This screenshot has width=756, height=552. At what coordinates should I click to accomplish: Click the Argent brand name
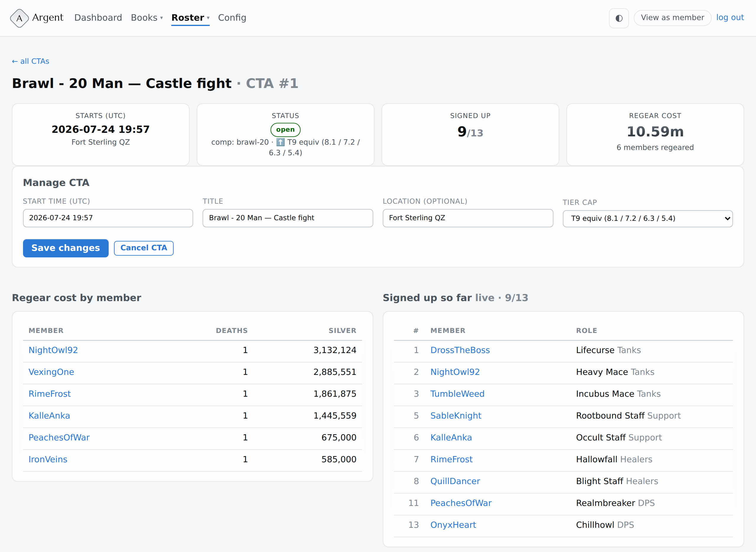tap(48, 17)
